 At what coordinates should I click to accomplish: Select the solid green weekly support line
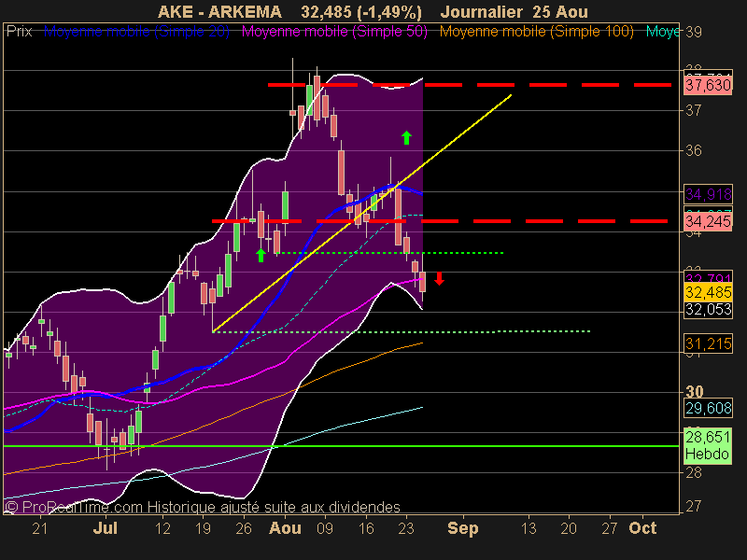point(341,446)
